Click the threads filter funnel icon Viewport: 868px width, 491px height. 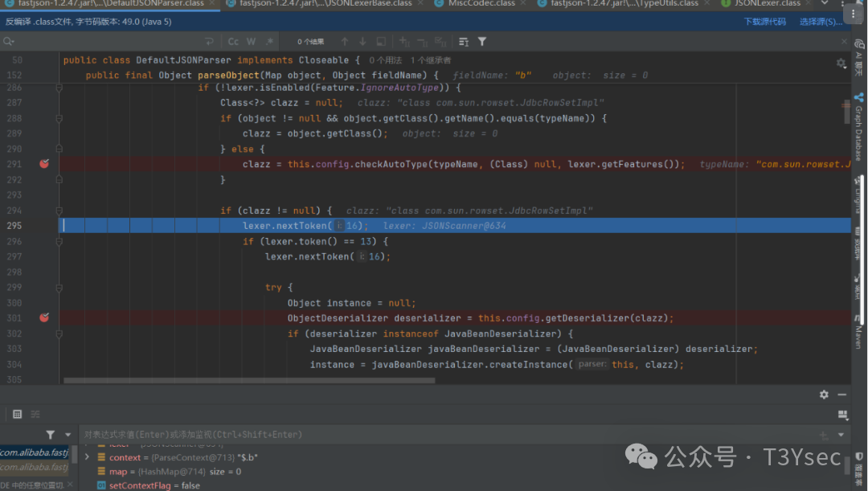[50, 435]
